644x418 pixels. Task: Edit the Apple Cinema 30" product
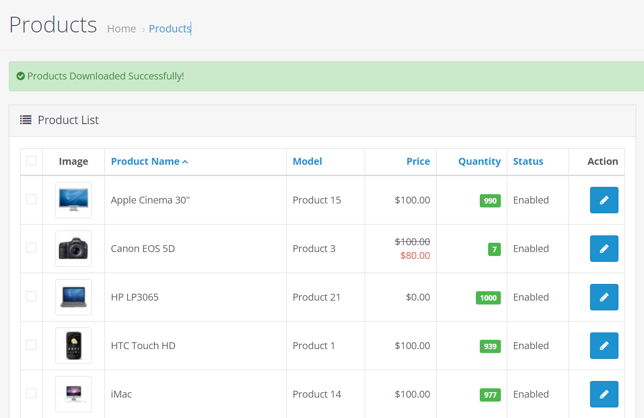[x=604, y=200]
